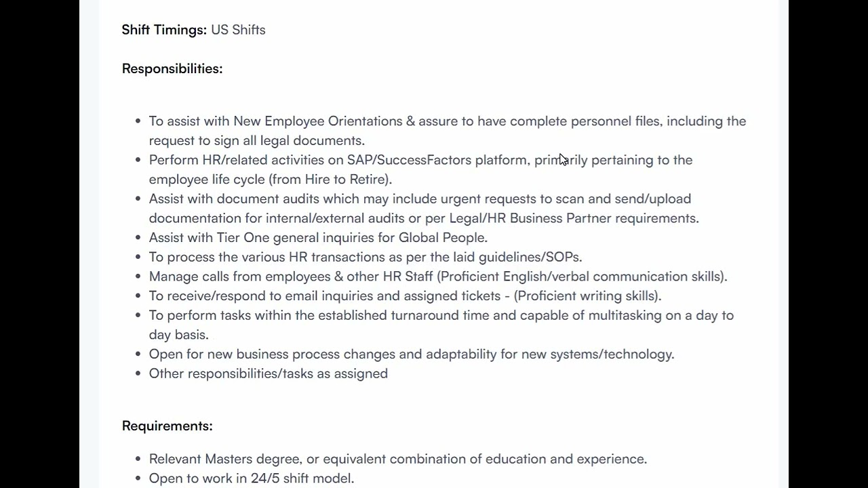Click the "(Proficient writing skills)" phrase

(x=586, y=296)
